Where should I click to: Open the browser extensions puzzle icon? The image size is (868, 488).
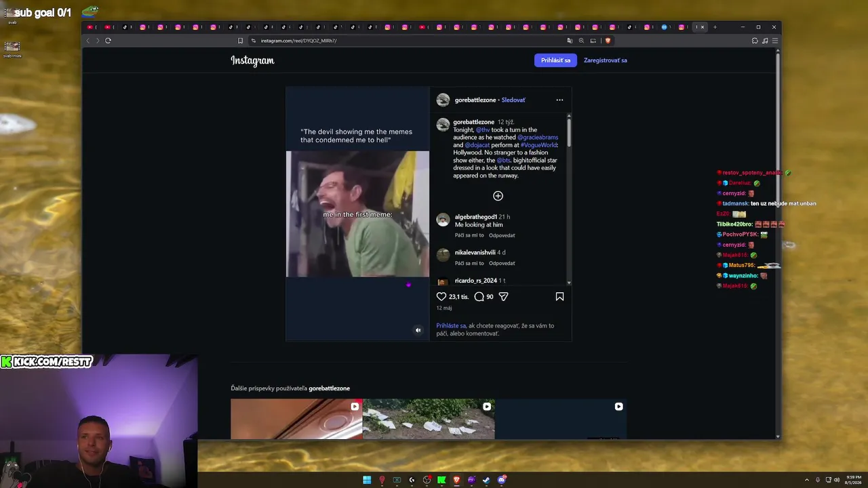pos(755,41)
